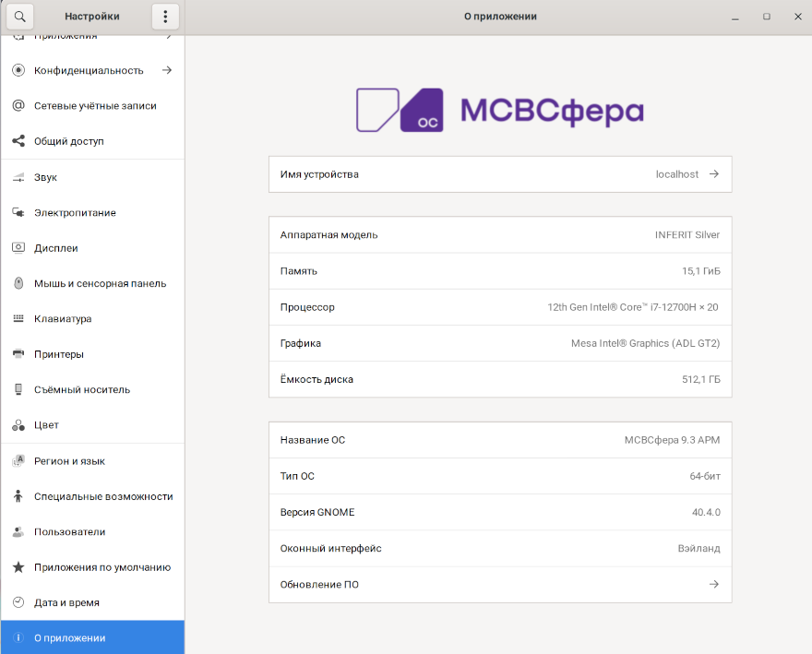This screenshot has height=654, width=812.
Task: Click the 512,1 ГБ disk capacity value
Action: coord(701,379)
